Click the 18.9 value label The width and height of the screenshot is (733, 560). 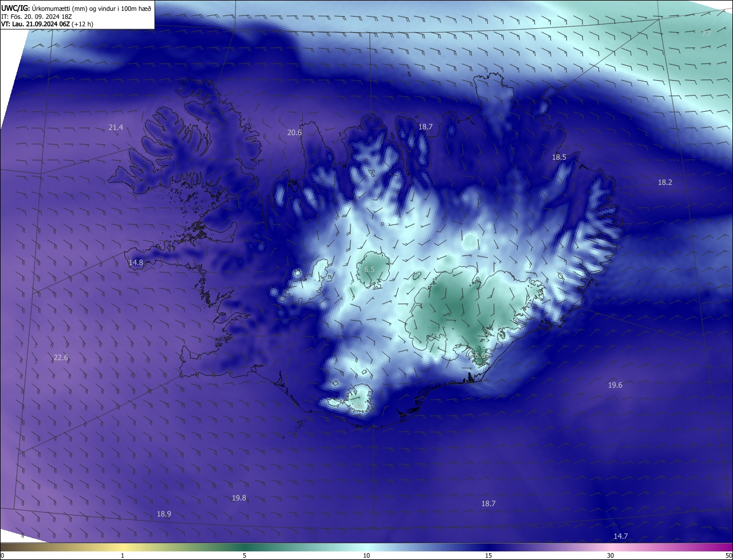(164, 514)
